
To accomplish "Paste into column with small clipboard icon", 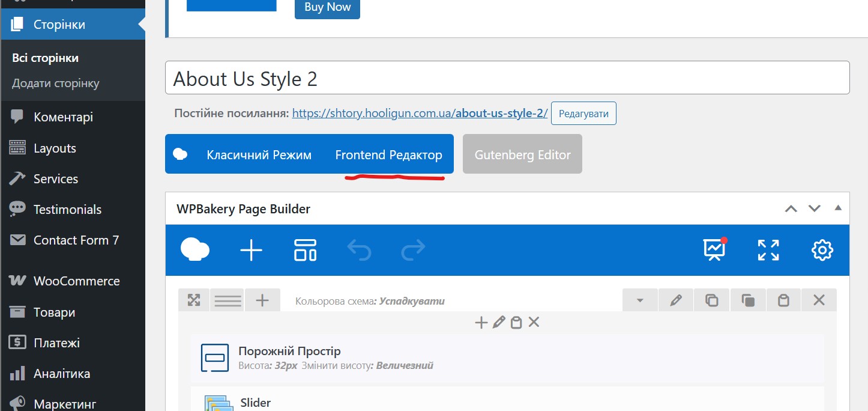I will pos(516,323).
